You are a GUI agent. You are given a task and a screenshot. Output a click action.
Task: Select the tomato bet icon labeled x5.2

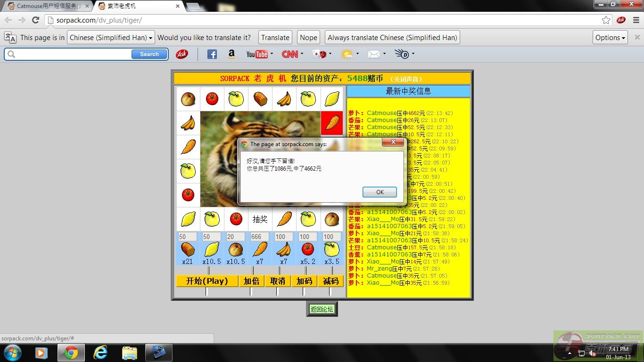pos(307,249)
